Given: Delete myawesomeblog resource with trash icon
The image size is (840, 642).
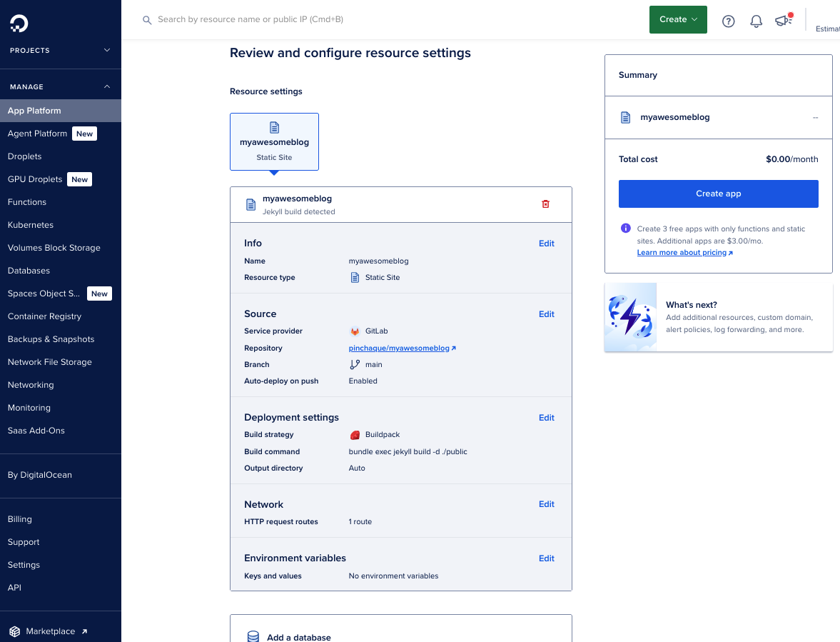Looking at the screenshot, I should [x=546, y=204].
